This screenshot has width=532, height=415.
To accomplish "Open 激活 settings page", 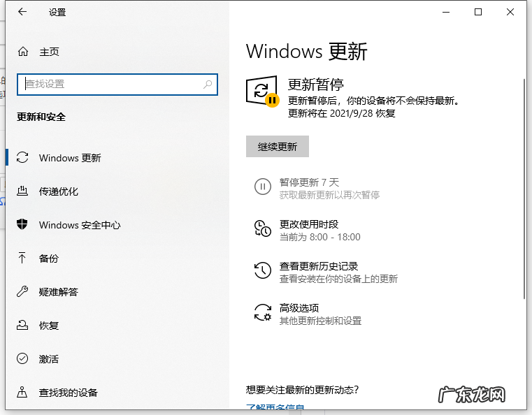I will tap(48, 359).
